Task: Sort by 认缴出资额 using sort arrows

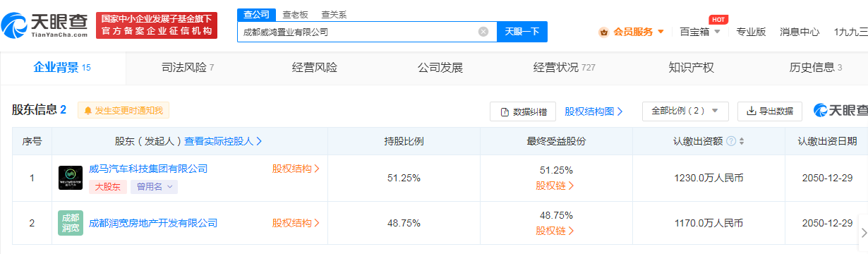Action: [741, 141]
